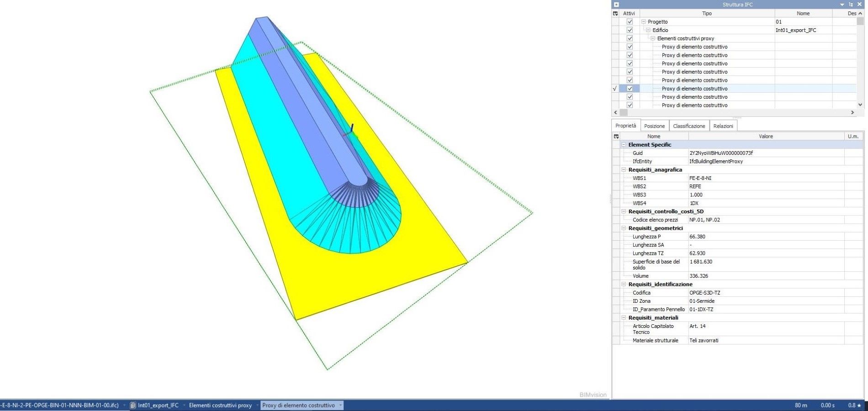This screenshot has height=411, width=868.
Task: Click the scroll-down arrow of the IFC tree
Action: [860, 105]
